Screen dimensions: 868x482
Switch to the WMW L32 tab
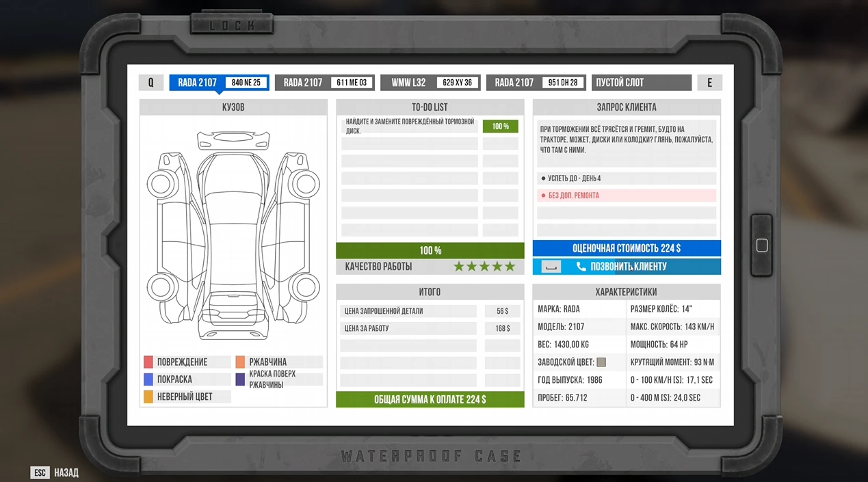[x=431, y=83]
